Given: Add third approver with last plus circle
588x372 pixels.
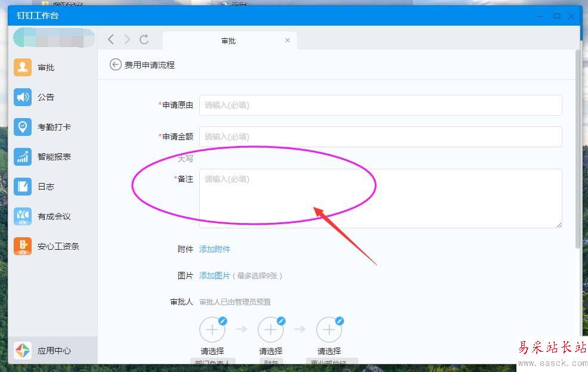Looking at the screenshot, I should (x=329, y=330).
